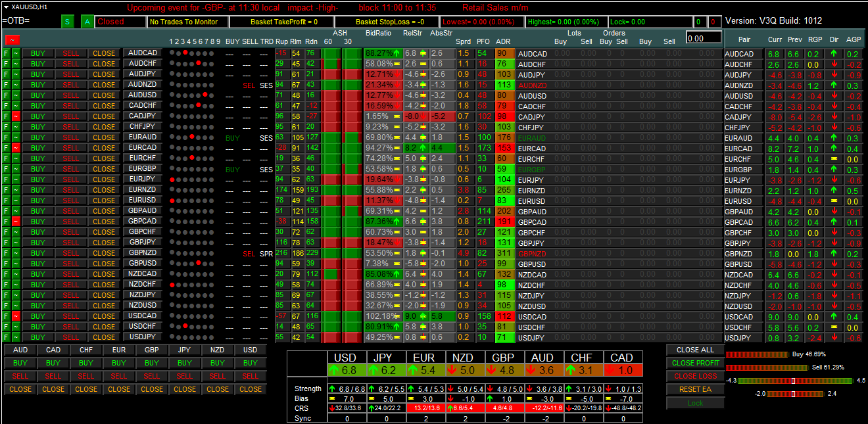Toggle the green S button
This screenshot has height=424, width=868.
tap(68, 22)
